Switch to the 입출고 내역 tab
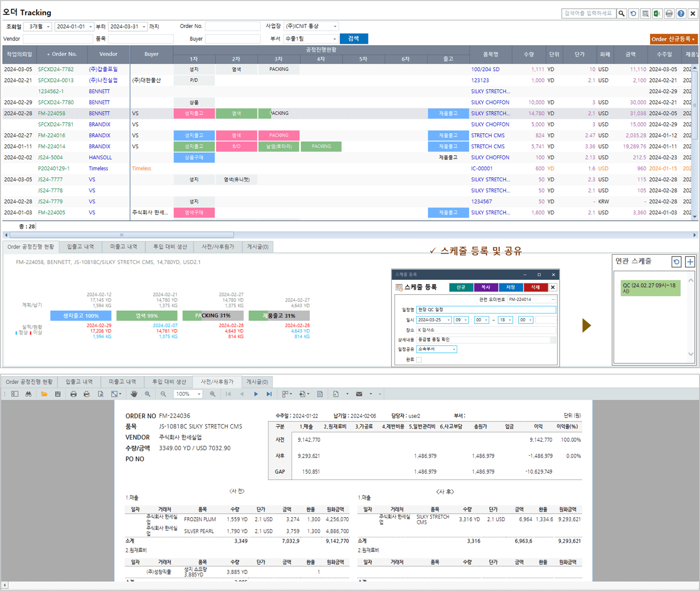Viewport: 700px width, 591px height. click(x=80, y=247)
